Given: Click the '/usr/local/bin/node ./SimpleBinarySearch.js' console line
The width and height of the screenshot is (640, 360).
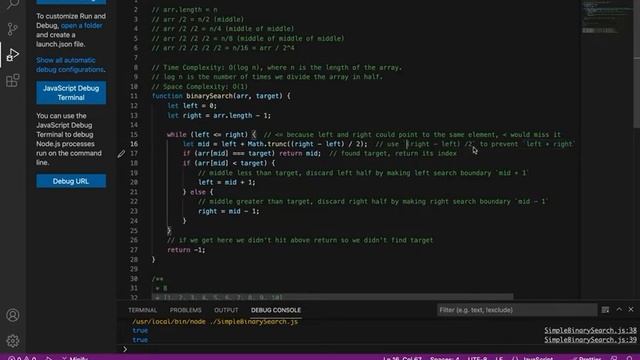Looking at the screenshot, I should (215, 322).
